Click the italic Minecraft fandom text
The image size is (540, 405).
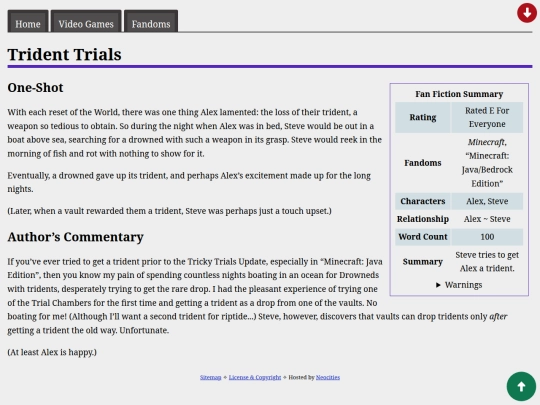pyautogui.click(x=486, y=142)
